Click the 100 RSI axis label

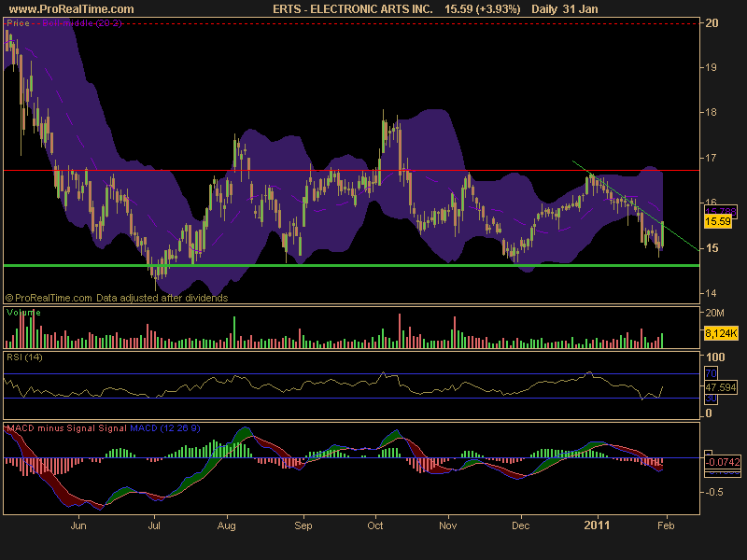[x=715, y=357]
